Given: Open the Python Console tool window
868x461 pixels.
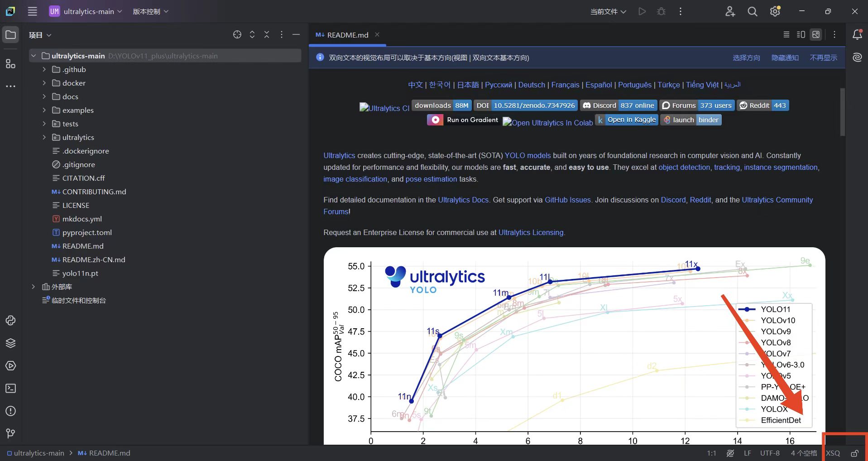Looking at the screenshot, I should [x=10, y=321].
